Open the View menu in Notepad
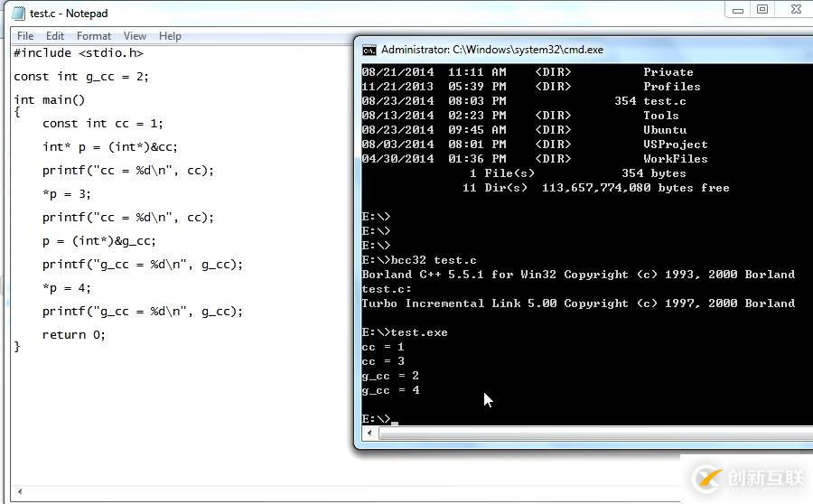Screen dimensions: 813x504 (135, 36)
